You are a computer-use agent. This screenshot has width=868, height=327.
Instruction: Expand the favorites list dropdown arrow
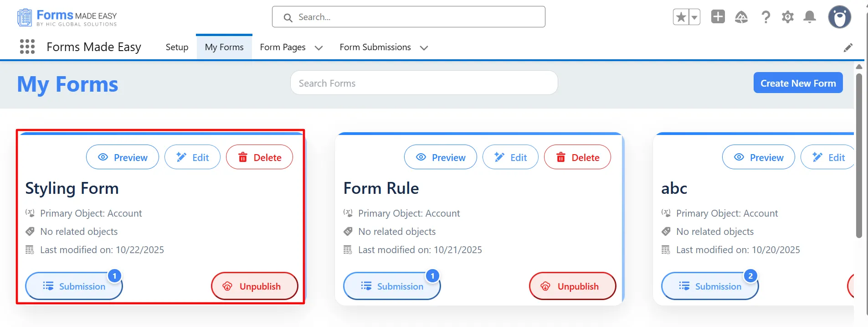pyautogui.click(x=694, y=17)
